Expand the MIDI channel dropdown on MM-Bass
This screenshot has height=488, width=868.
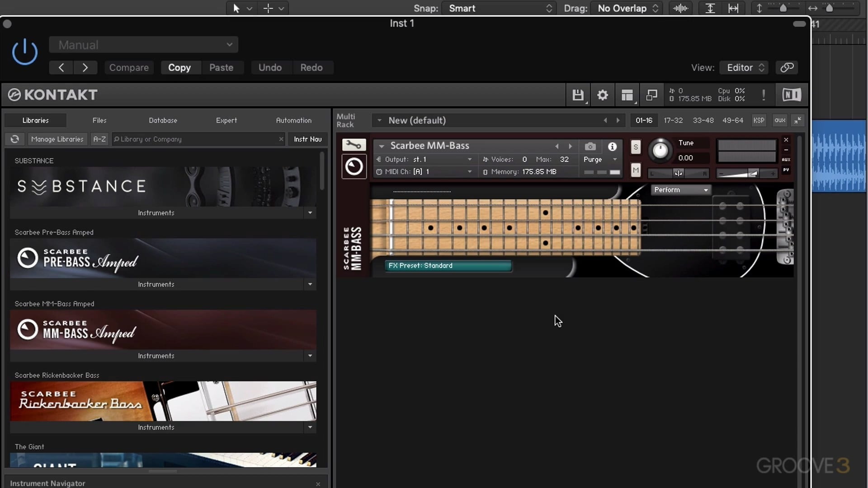coord(469,172)
